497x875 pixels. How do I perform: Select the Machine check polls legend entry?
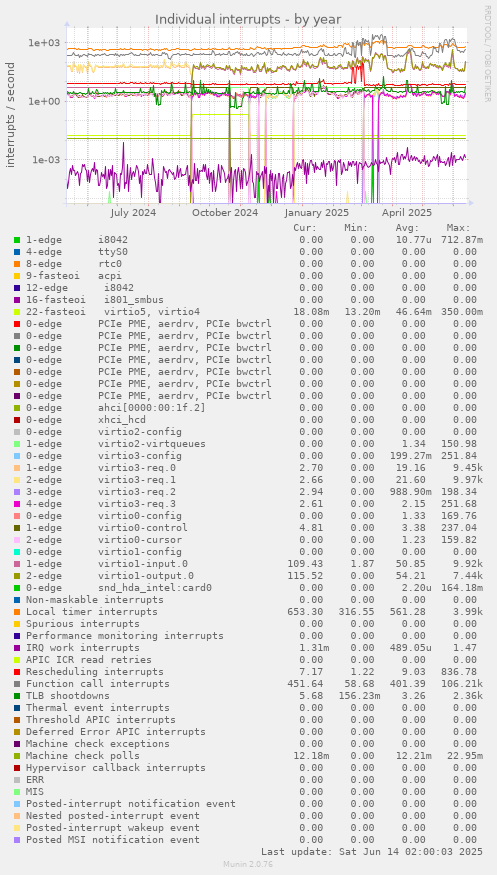83,756
